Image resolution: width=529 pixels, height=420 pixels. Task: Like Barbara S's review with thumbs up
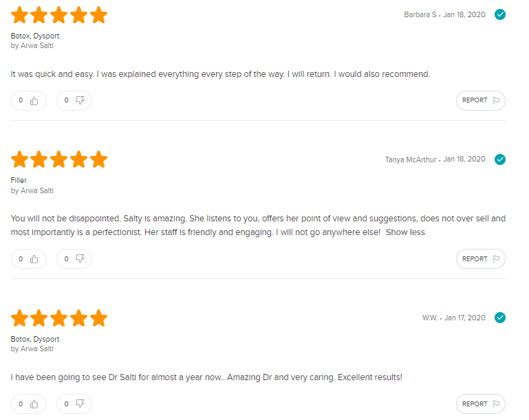(29, 100)
